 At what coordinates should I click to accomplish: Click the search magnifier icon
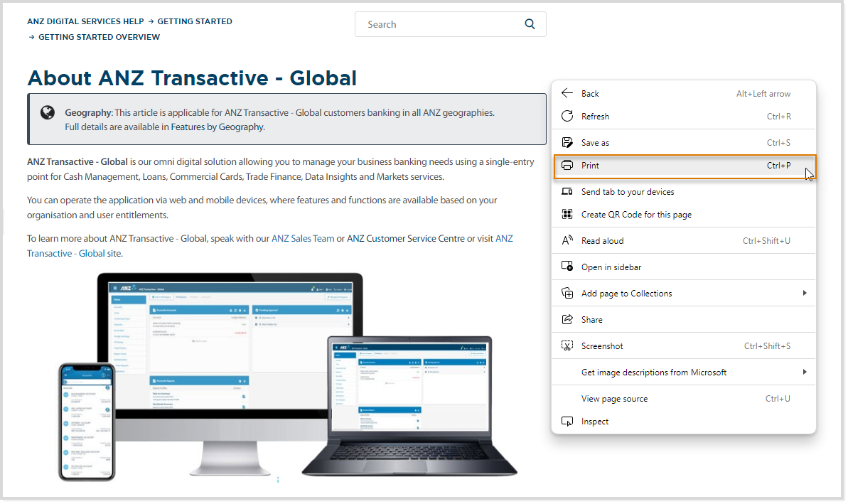[x=530, y=24]
